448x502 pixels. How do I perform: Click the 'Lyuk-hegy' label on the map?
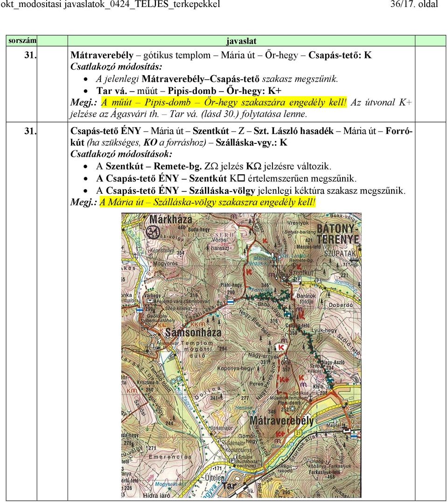pyautogui.click(x=324, y=330)
